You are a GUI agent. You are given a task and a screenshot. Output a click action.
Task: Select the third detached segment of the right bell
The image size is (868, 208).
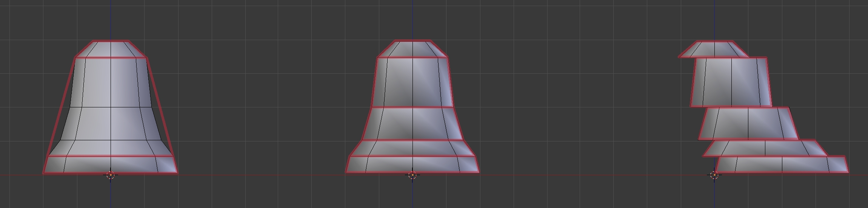[748, 124]
